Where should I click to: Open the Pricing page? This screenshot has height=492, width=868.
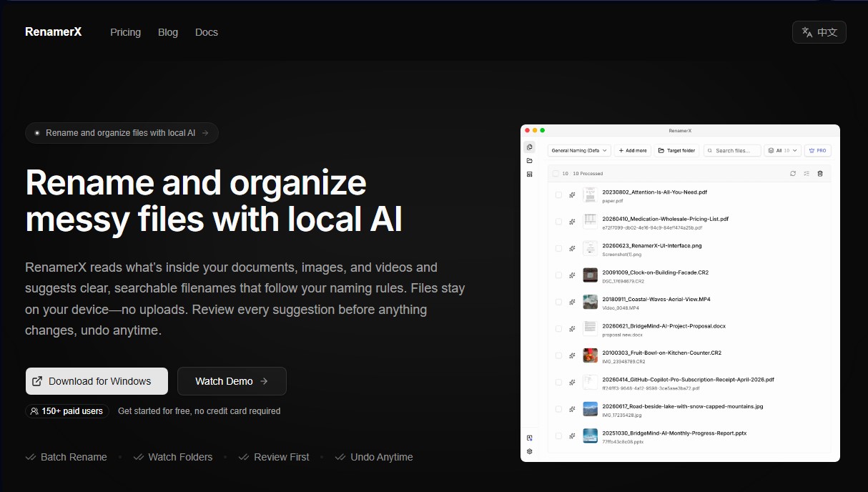click(125, 32)
